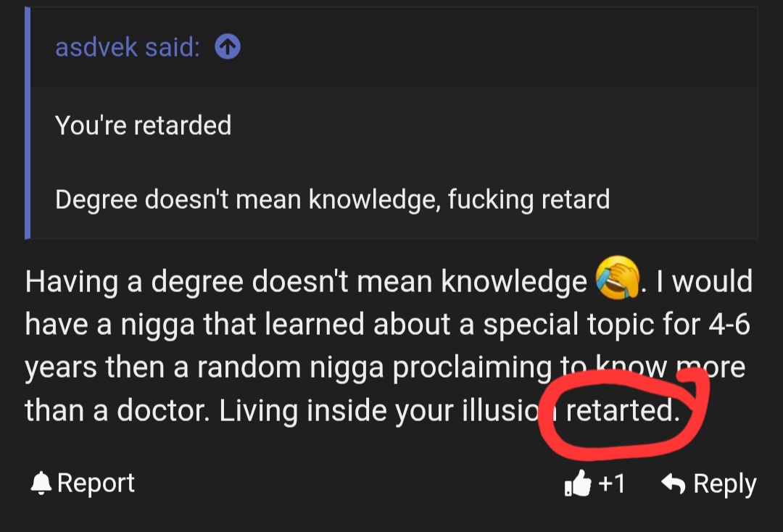Click the quote header bar background

394,47
